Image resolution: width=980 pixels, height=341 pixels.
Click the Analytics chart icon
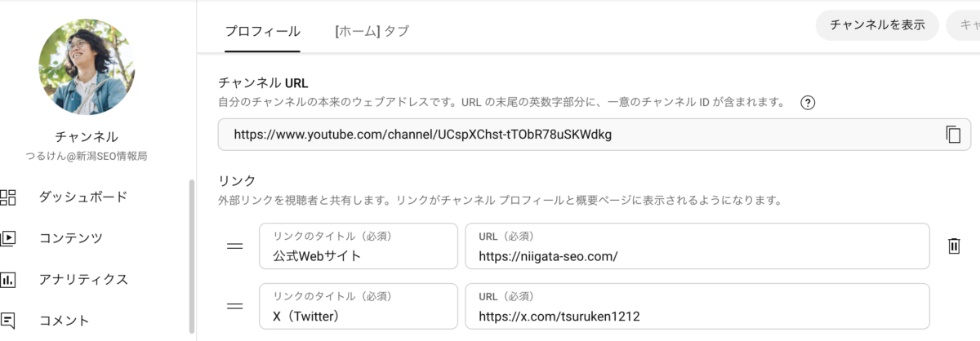coord(8,280)
